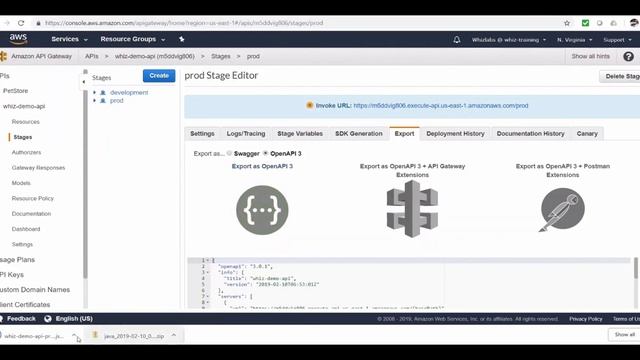The image size is (640, 360).
Task: Click the Export as OpenAPI 3 link
Action: pyautogui.click(x=262, y=166)
